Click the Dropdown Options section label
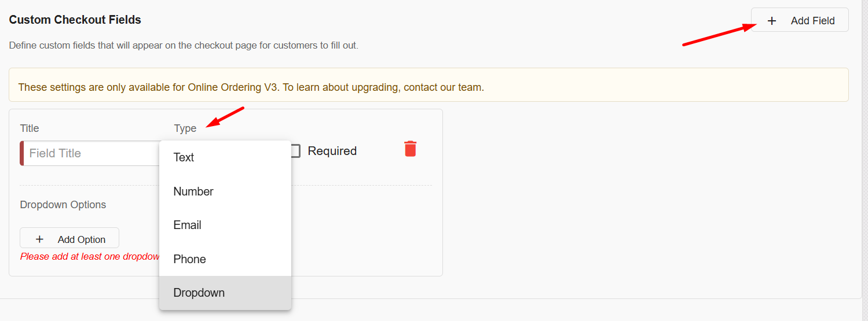This screenshot has height=321, width=868. [63, 205]
